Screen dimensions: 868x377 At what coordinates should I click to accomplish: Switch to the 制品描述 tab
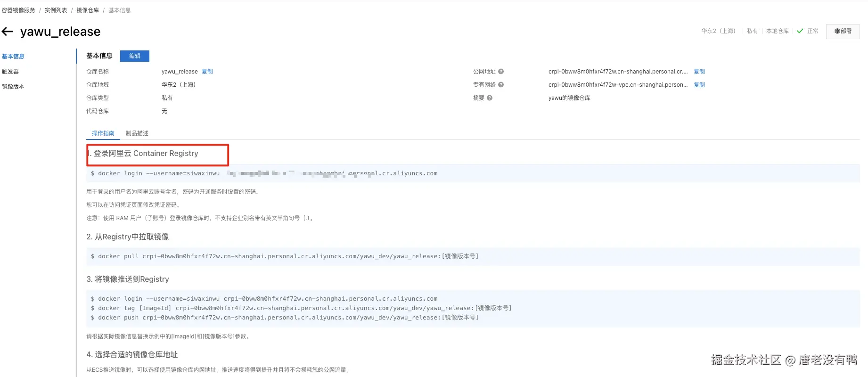[x=137, y=133]
